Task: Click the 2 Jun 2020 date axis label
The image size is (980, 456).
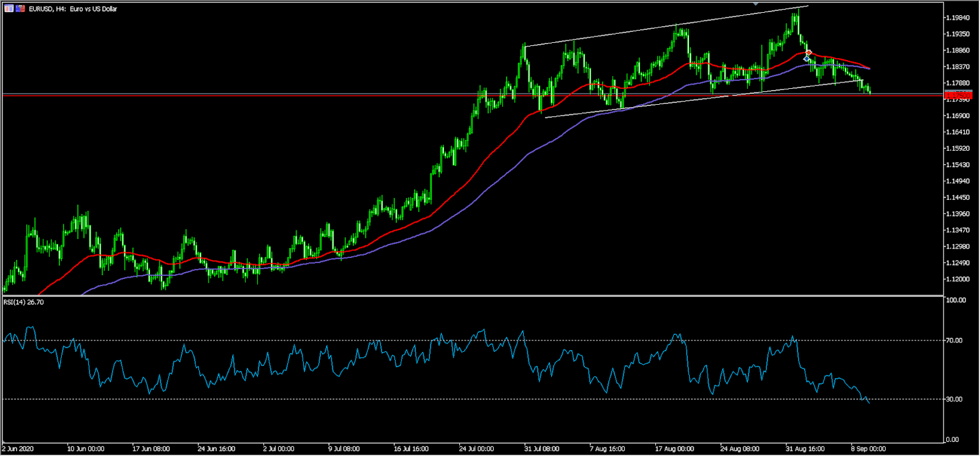Action: point(19,448)
